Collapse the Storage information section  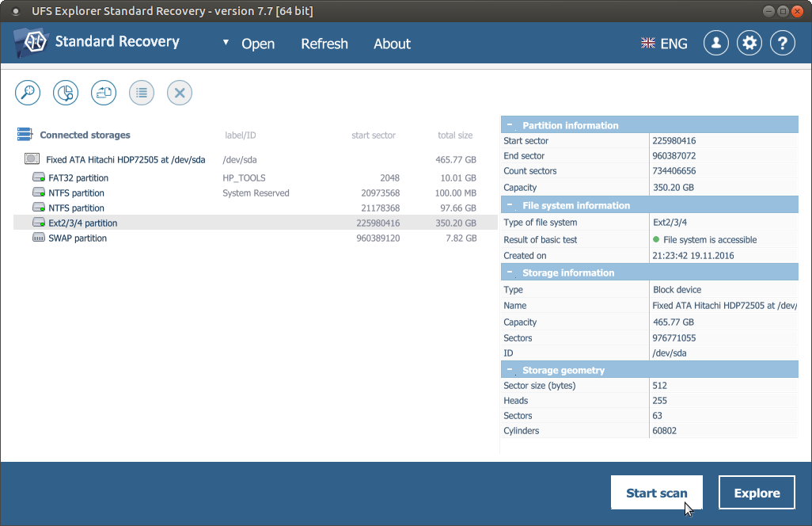click(x=510, y=273)
